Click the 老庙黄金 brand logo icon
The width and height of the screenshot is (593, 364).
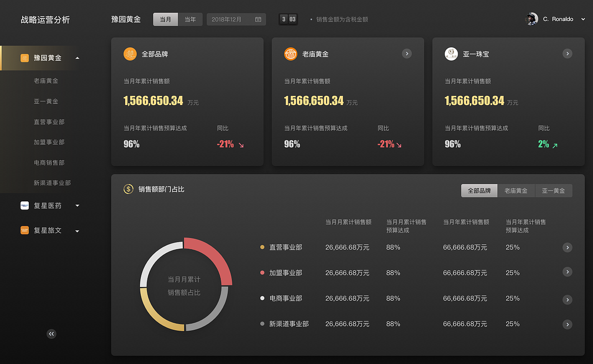[290, 54]
